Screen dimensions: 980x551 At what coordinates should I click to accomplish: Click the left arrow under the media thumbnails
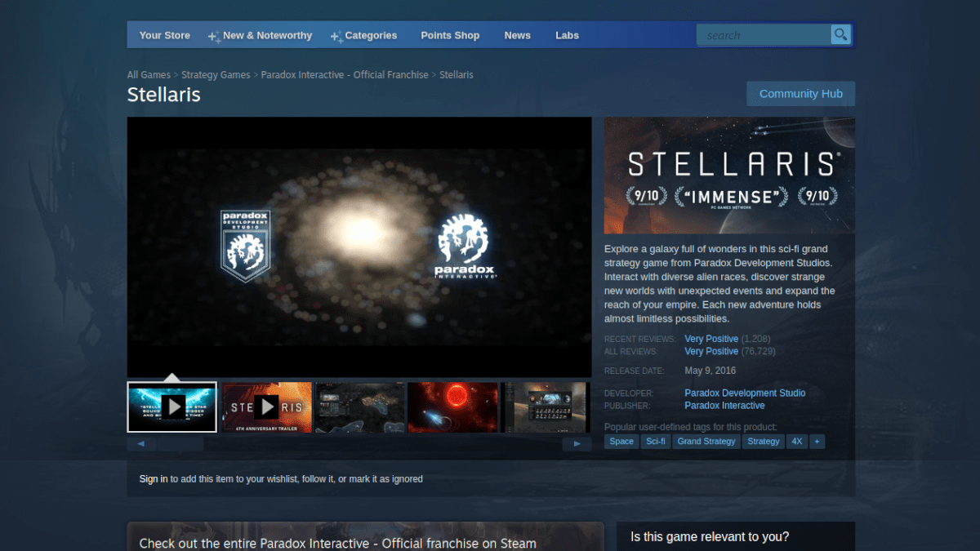(x=140, y=443)
